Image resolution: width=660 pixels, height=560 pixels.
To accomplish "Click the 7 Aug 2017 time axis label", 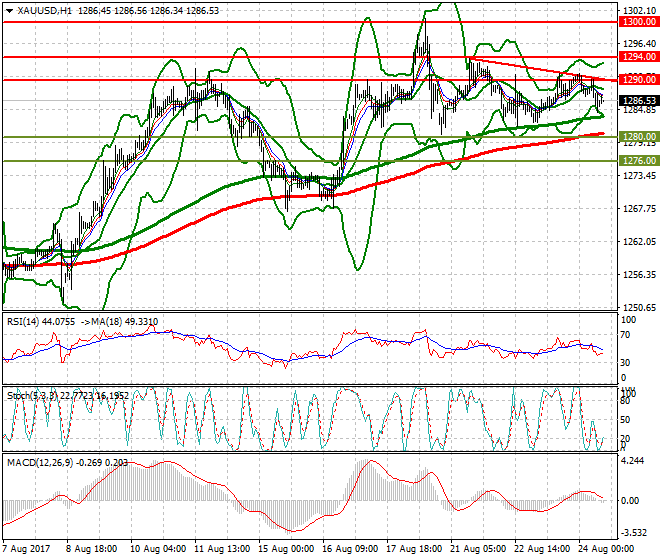I will point(27,548).
